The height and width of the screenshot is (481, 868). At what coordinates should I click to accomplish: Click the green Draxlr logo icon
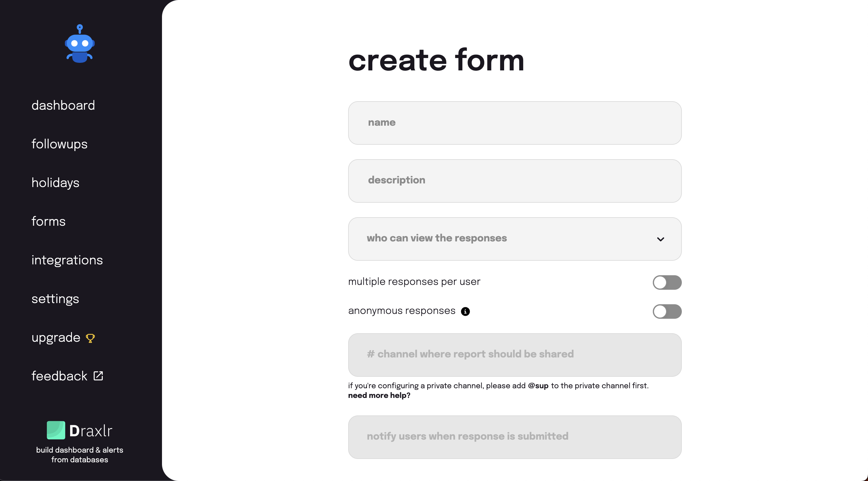(x=56, y=430)
